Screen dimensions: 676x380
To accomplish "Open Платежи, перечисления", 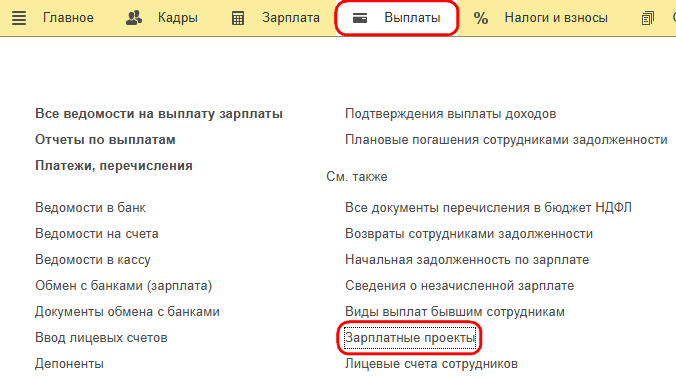I will coord(114,166).
